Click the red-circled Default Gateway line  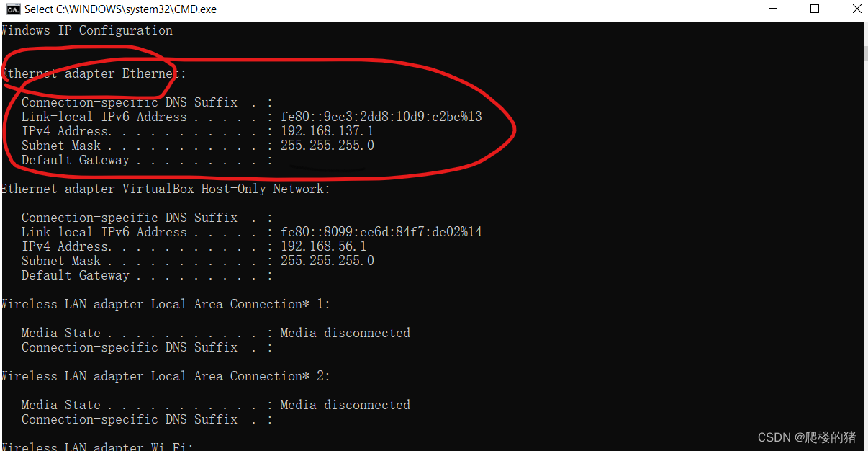(x=145, y=159)
